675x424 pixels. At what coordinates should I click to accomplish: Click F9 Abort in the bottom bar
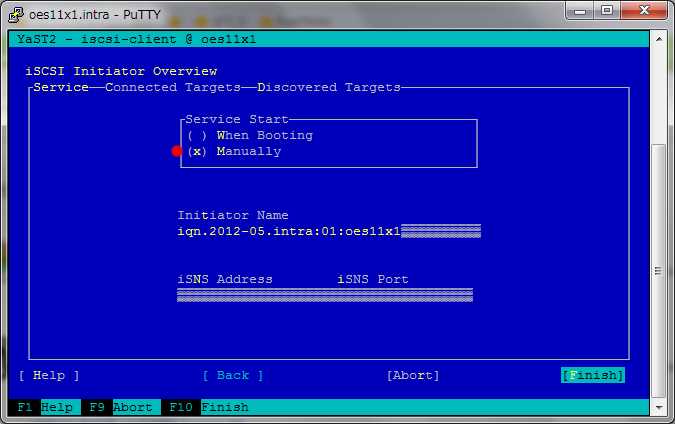point(121,407)
